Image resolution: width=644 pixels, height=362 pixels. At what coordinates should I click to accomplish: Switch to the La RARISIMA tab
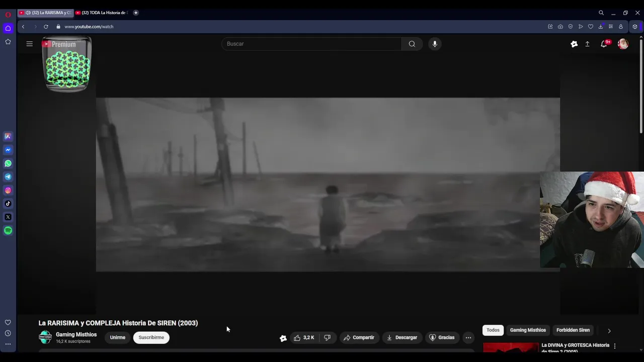[x=51, y=13]
